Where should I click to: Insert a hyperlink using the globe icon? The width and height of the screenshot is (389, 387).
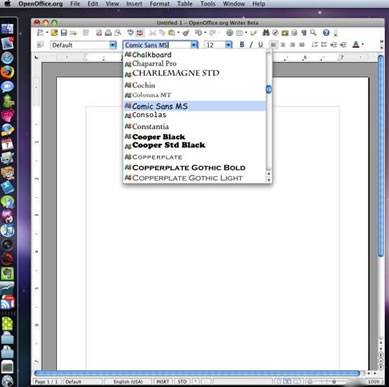pos(229,33)
